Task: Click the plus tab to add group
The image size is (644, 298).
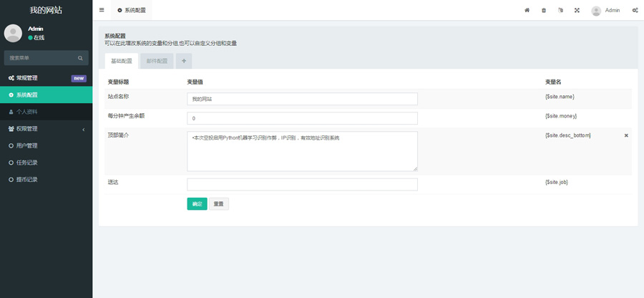Action: pos(183,62)
